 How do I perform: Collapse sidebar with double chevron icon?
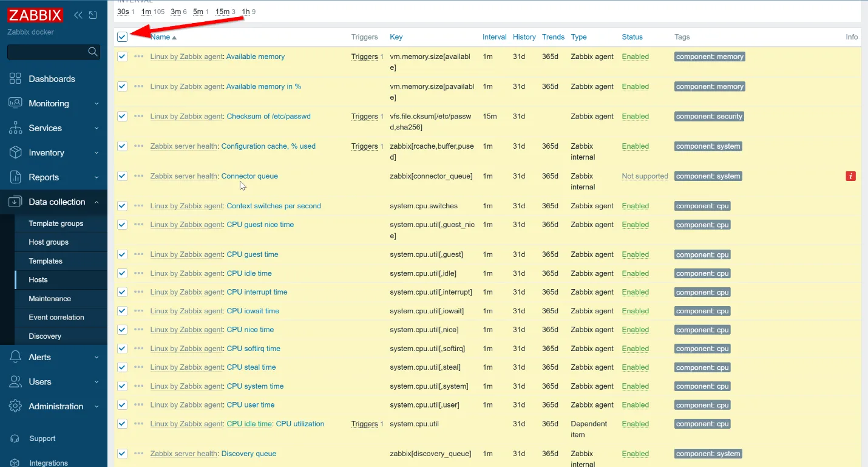click(x=78, y=15)
